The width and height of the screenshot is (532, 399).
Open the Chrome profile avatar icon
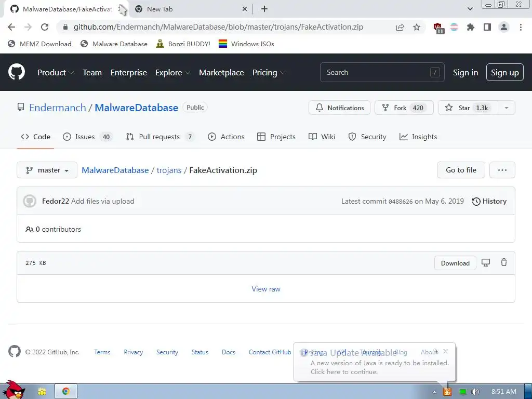pyautogui.click(x=504, y=27)
